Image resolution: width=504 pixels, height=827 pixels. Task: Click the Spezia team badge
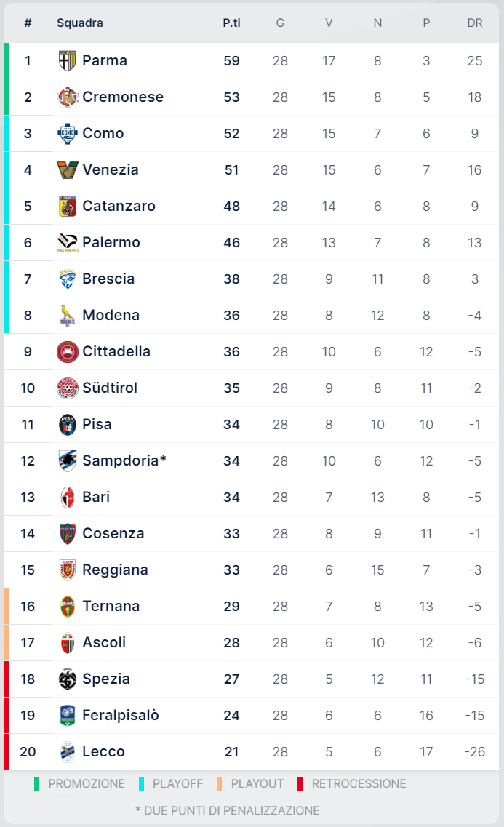tap(67, 679)
